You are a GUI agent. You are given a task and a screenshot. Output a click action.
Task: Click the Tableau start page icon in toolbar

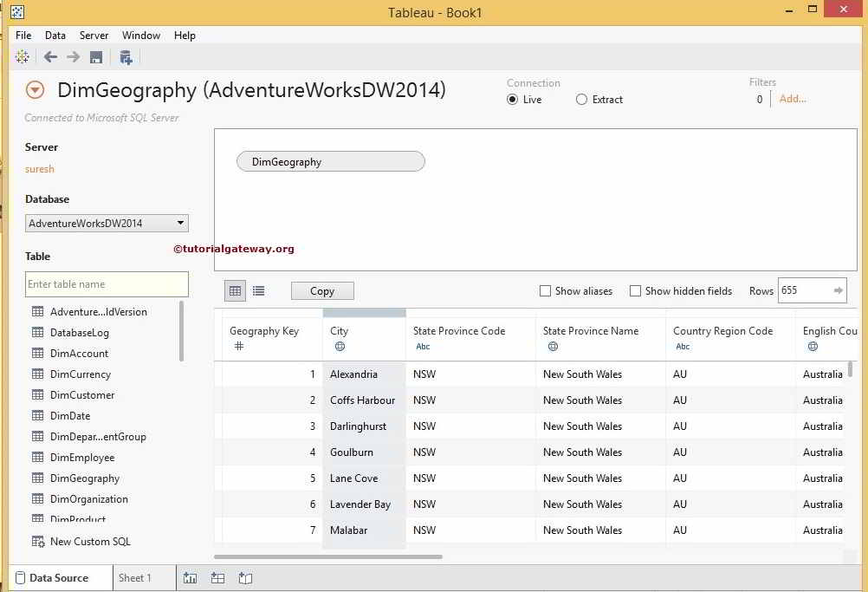[x=23, y=57]
